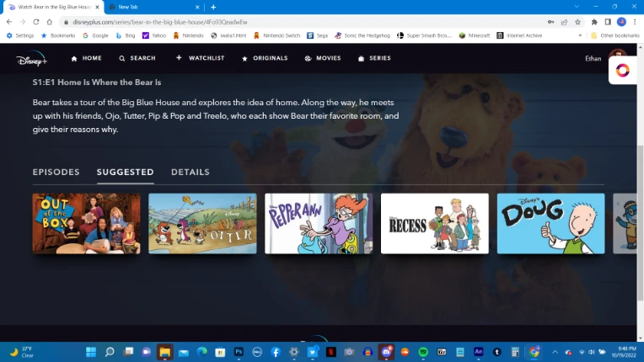Viewport: 644px width, 362px height.
Task: Open Settings bookmark
Action: (20, 35)
